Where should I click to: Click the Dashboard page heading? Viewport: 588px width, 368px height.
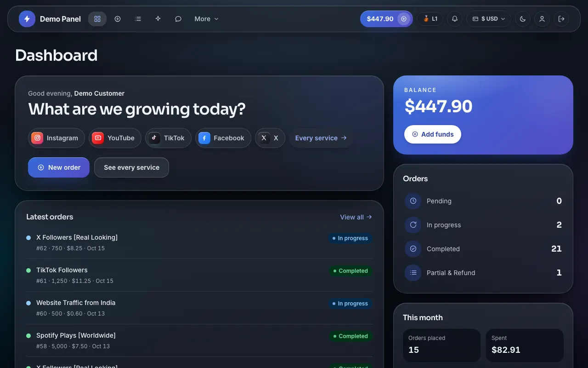coord(57,56)
